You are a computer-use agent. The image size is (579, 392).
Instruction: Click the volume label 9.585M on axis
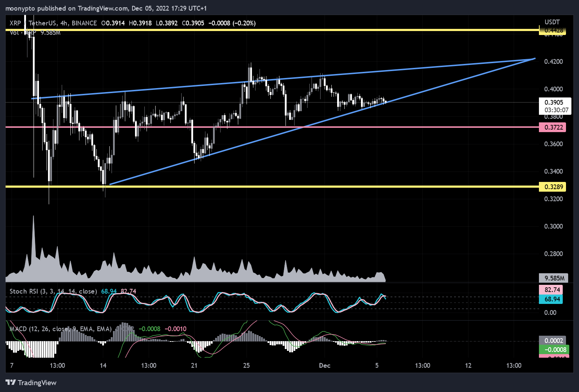[554, 278]
